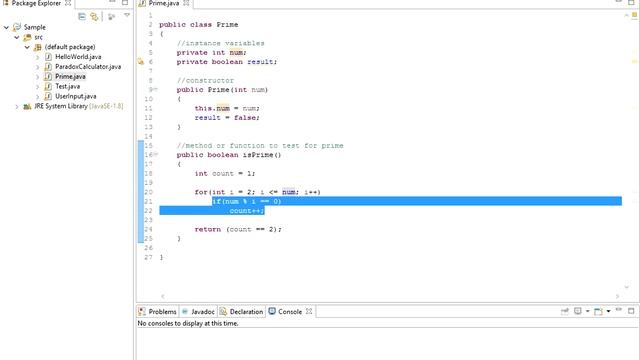The image size is (640, 360).
Task: Collapse the Sample project node
Action: (6, 27)
